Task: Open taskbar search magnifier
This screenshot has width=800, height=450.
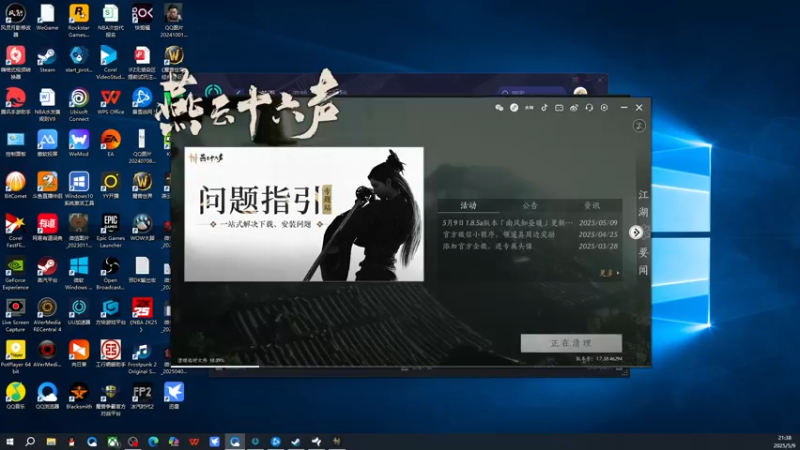Action: point(30,441)
